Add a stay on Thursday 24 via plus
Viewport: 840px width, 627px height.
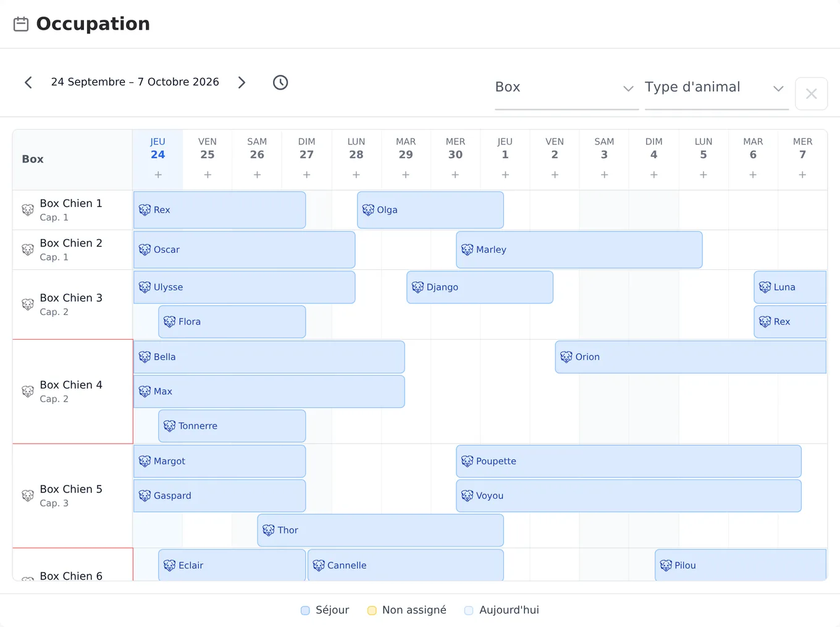(x=158, y=175)
